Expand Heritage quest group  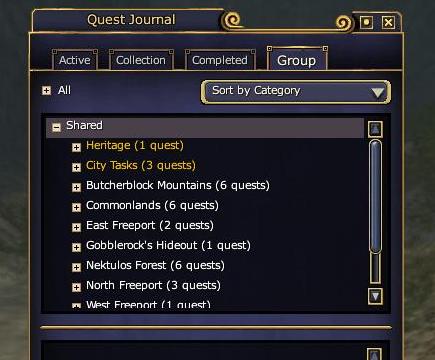coord(76,147)
